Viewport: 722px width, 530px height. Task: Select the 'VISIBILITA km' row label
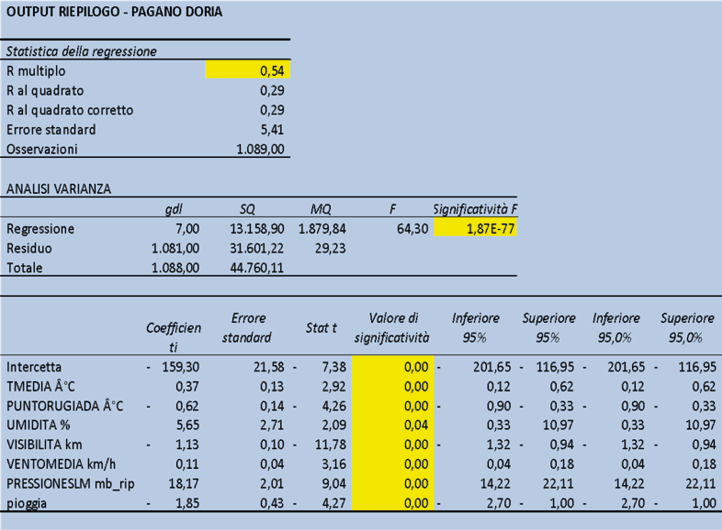click(x=44, y=445)
